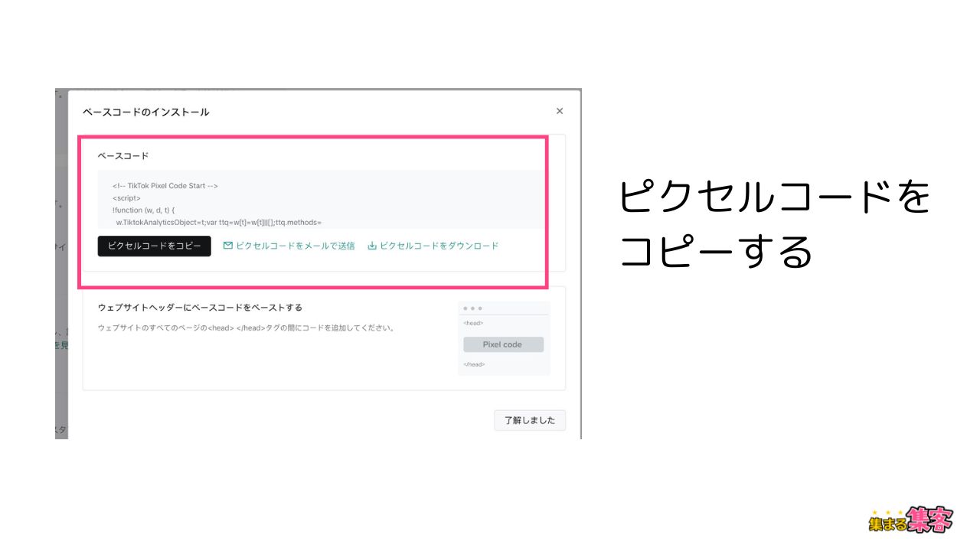
Task: Click the !function (w, d, t) { line
Action: click(x=144, y=210)
